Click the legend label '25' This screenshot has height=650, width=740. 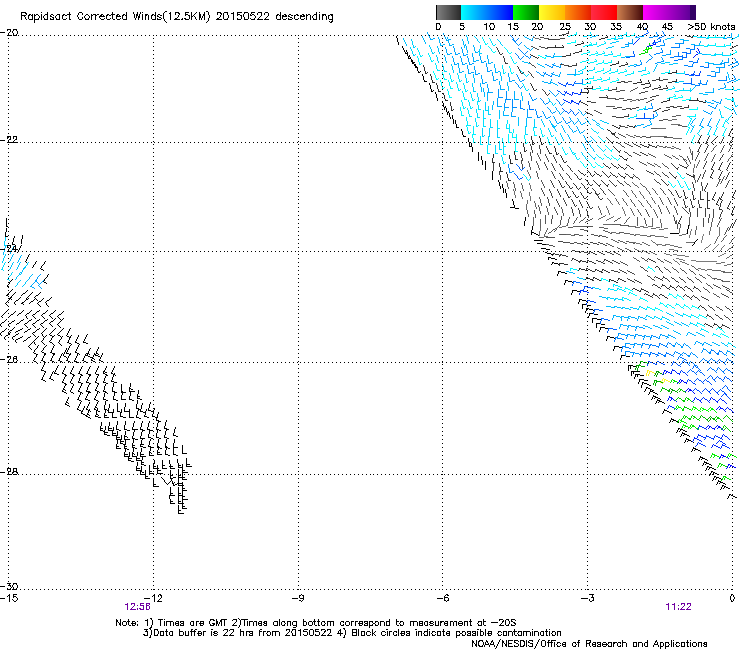[565, 27]
